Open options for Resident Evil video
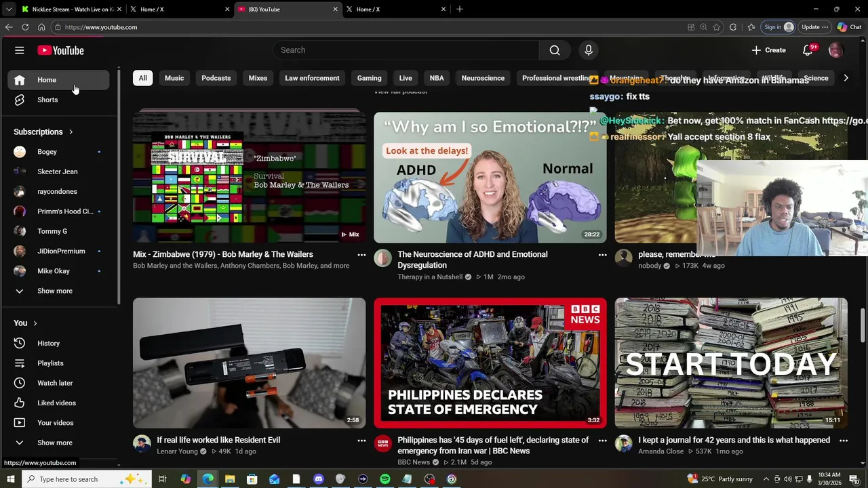 pyautogui.click(x=361, y=441)
